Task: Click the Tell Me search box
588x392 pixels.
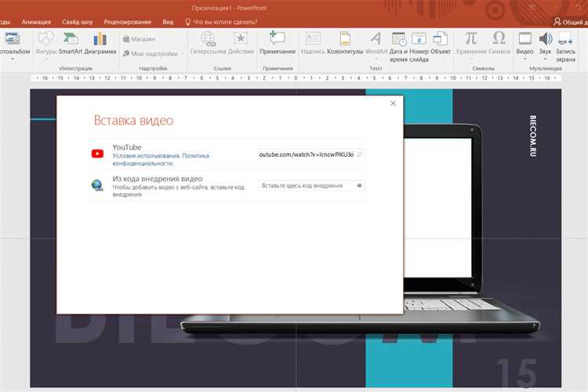Action: tap(222, 22)
